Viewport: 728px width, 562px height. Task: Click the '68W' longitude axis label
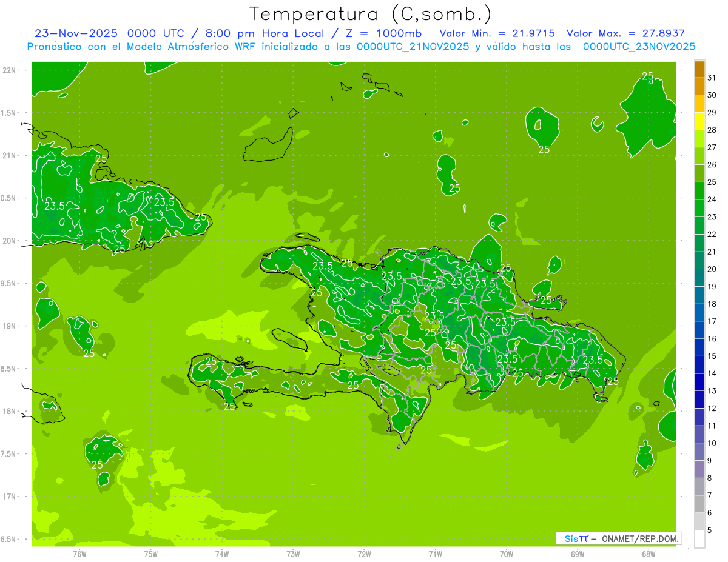[x=649, y=554]
